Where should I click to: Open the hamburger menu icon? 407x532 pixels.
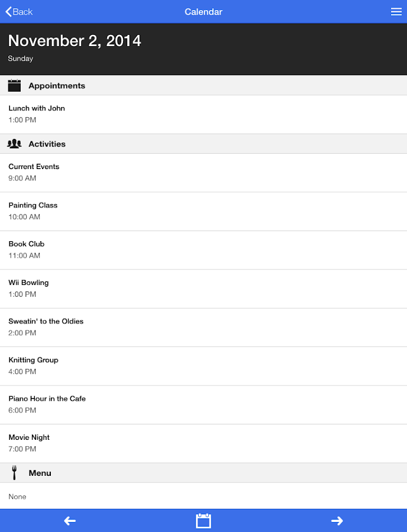[x=396, y=12]
